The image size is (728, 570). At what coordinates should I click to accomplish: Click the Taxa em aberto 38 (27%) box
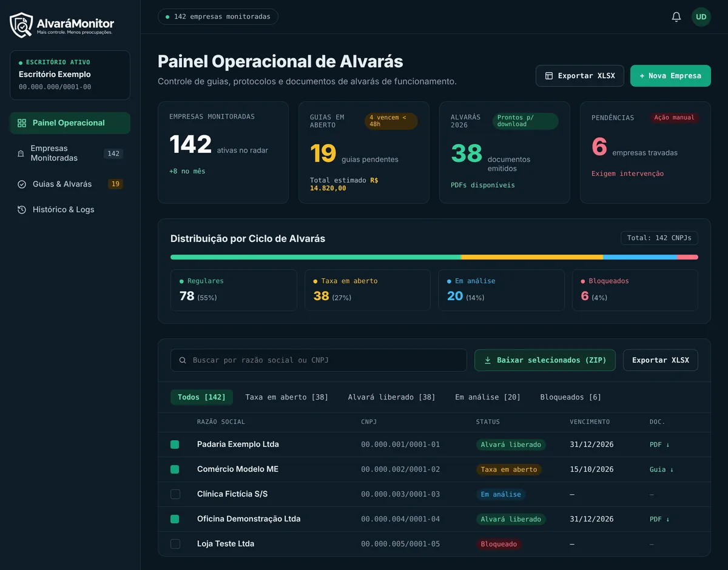click(x=368, y=290)
